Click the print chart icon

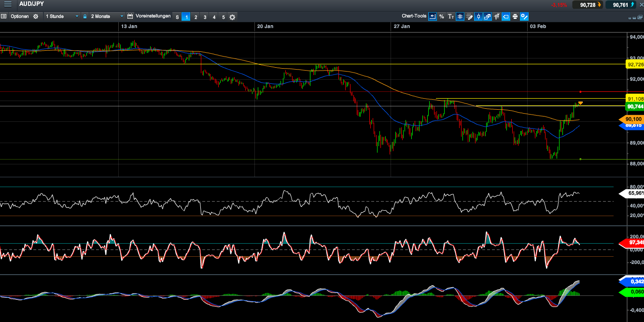tap(515, 16)
